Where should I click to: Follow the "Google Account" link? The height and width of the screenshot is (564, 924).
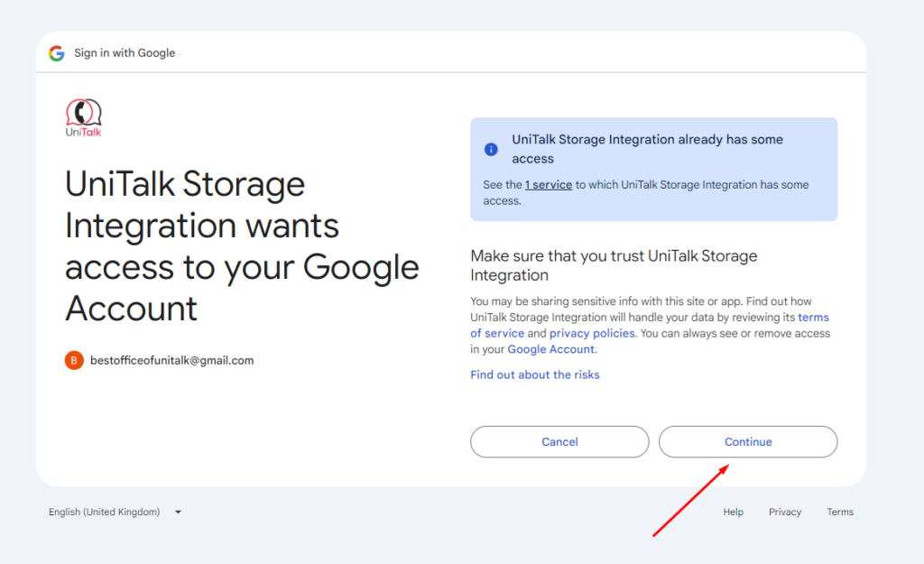pyautogui.click(x=550, y=349)
